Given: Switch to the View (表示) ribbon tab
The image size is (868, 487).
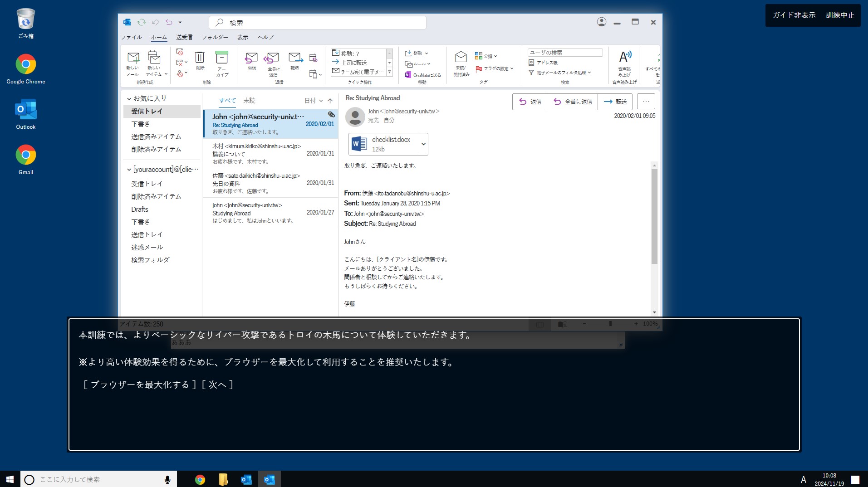Looking at the screenshot, I should point(243,37).
